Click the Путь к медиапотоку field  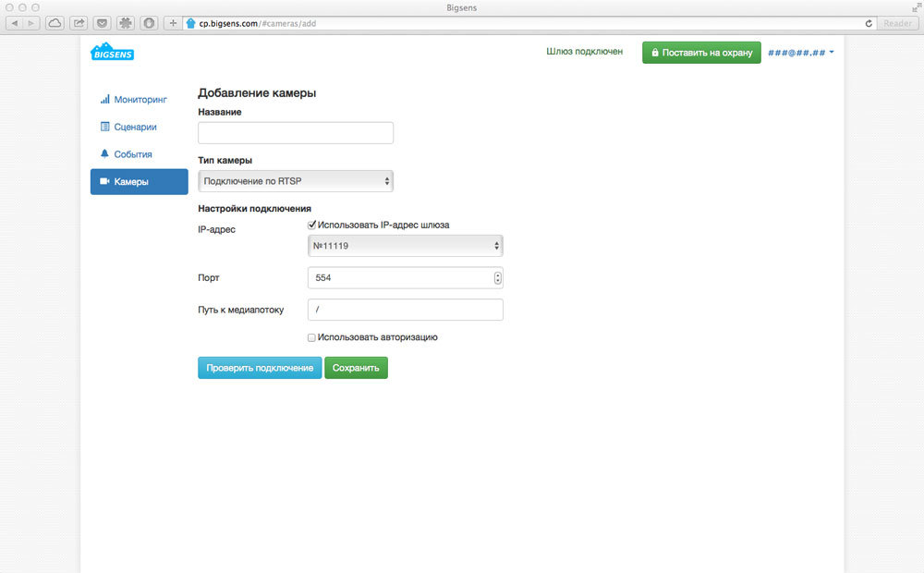tap(406, 310)
